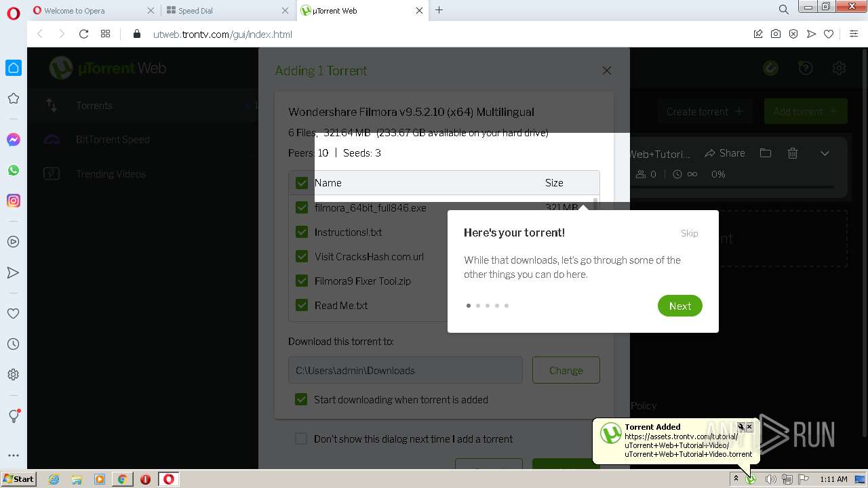Open Chrome from the taskbar
Screen dimensions: 868x488
[122, 479]
